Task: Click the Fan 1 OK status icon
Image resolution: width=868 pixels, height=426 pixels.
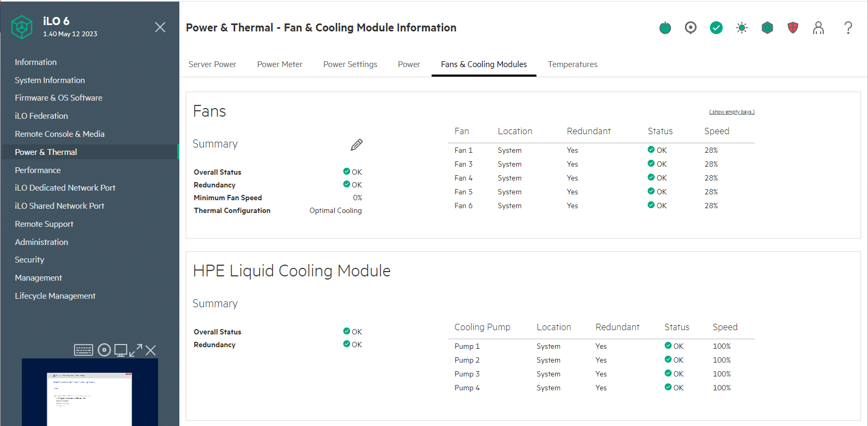Action: [x=651, y=150]
